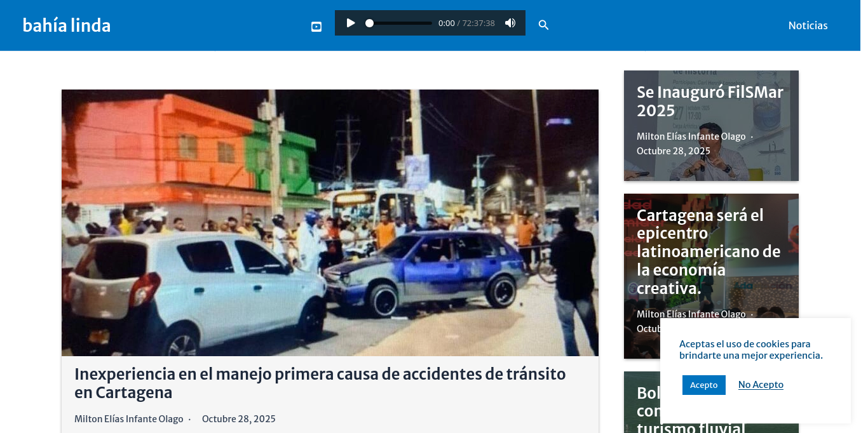This screenshot has height=433, width=868.
Task: Click author name on economía creativa card
Action: click(x=691, y=314)
